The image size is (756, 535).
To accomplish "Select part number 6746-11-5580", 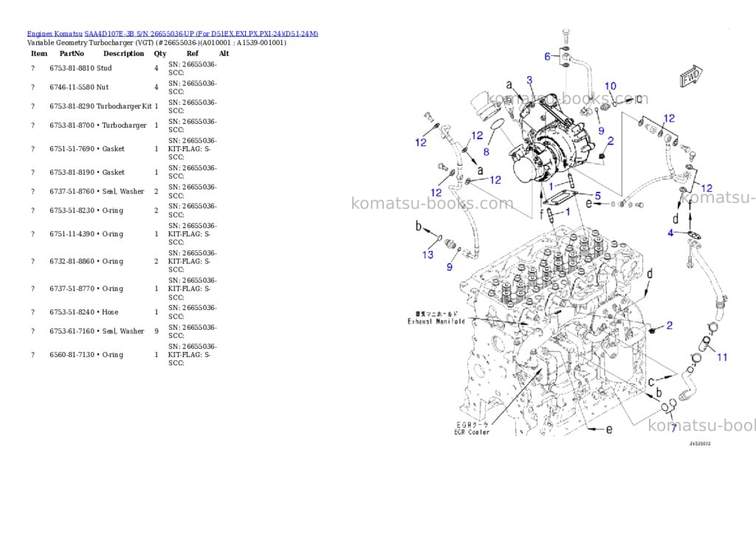I will (x=72, y=87).
